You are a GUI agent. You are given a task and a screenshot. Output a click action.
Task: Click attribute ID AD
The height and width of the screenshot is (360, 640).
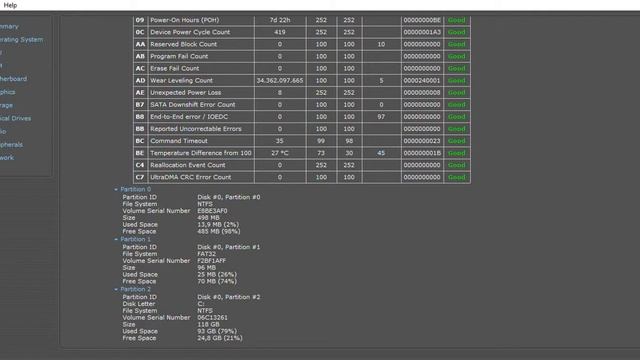coord(140,80)
